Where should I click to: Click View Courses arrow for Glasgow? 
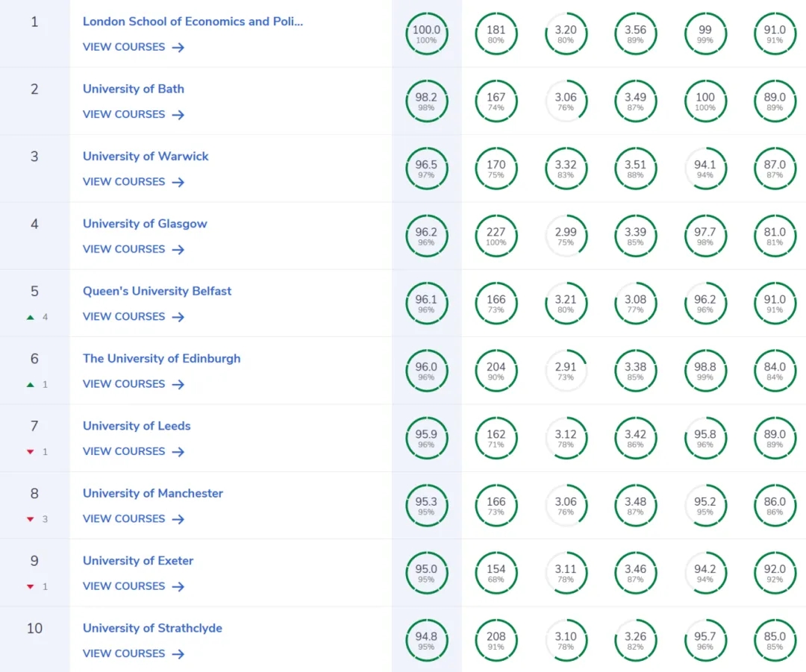(178, 249)
